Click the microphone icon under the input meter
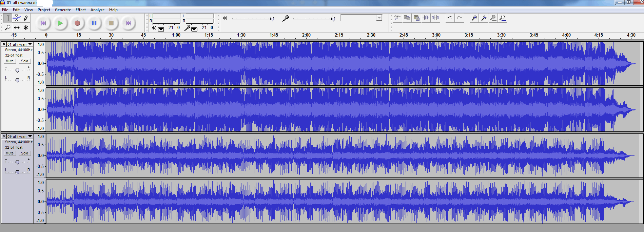The image size is (644, 232). click(187, 28)
